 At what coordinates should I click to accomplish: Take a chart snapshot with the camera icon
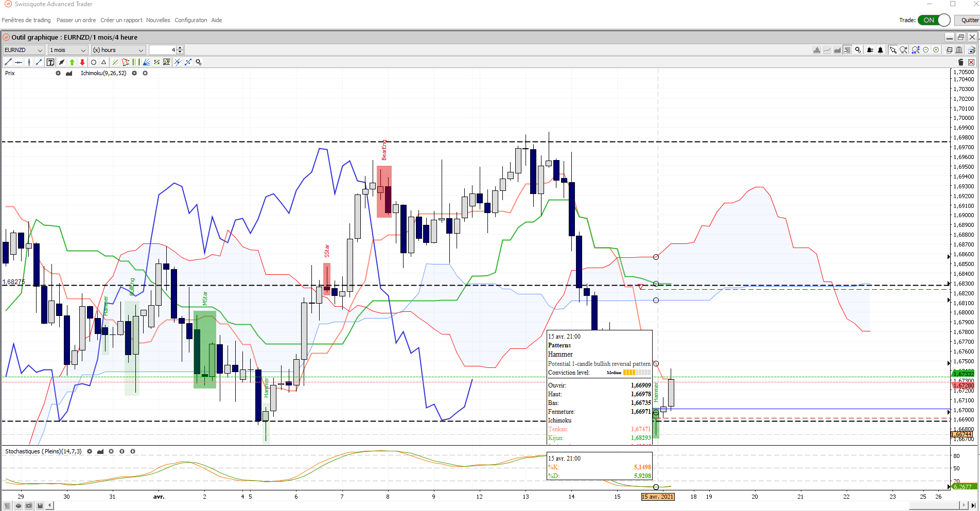coord(29,506)
